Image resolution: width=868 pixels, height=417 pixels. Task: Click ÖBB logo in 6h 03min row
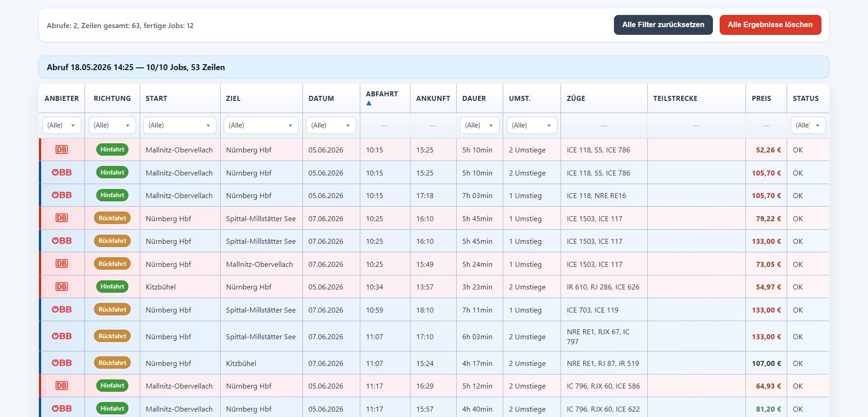coord(61,336)
